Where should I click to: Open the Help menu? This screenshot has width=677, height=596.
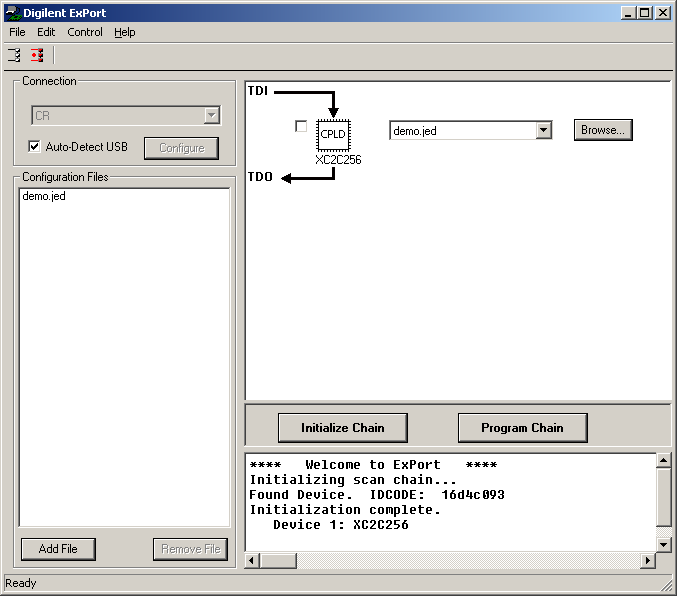coord(125,32)
